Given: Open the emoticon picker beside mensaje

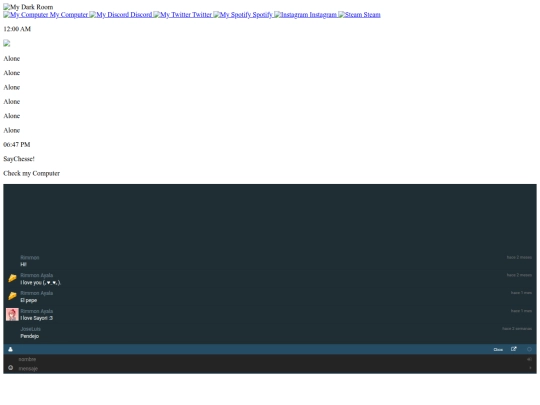Looking at the screenshot, I should pos(10,368).
